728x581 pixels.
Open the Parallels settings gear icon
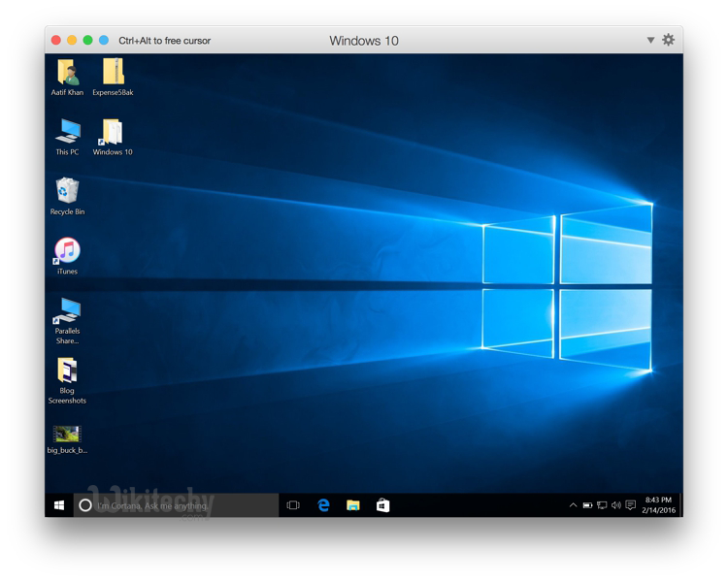668,40
